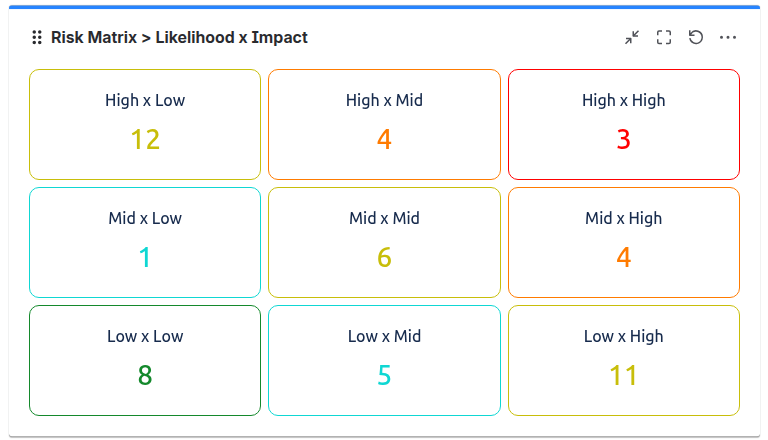Click the drag handle beside Risk Matrix title

coord(37,38)
